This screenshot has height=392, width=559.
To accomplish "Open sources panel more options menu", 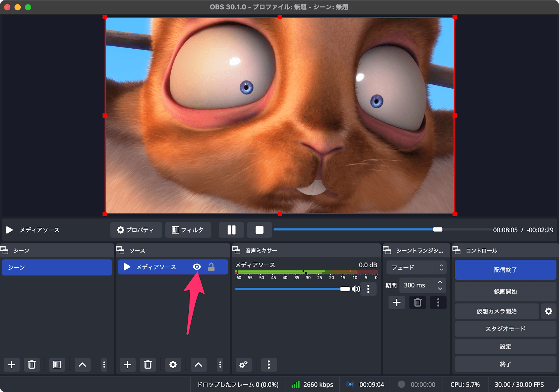I will 220,365.
